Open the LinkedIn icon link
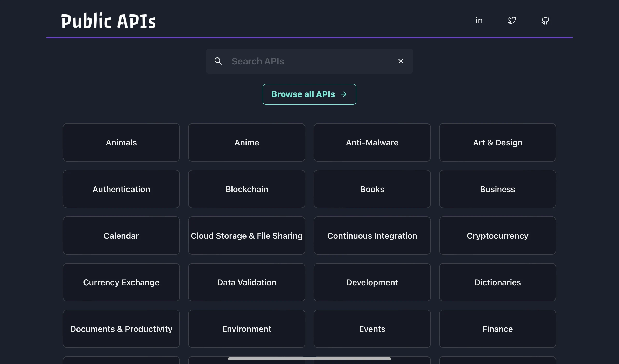The height and width of the screenshot is (364, 619). [x=479, y=20]
